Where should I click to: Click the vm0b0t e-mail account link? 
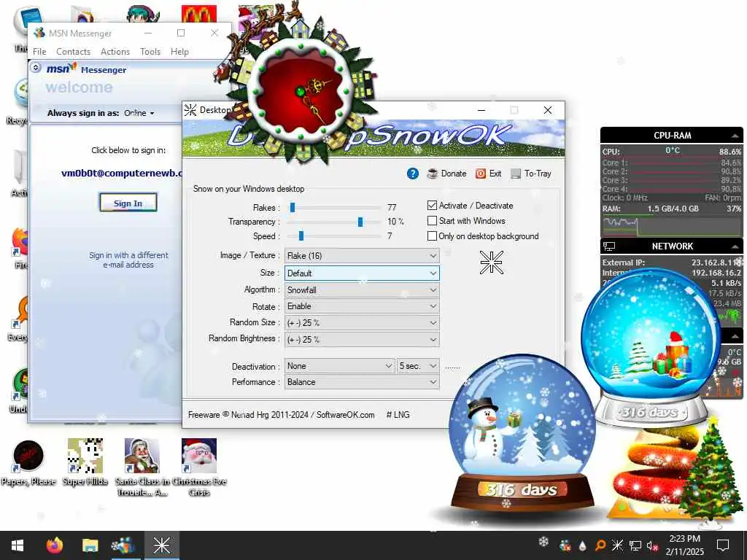(122, 174)
